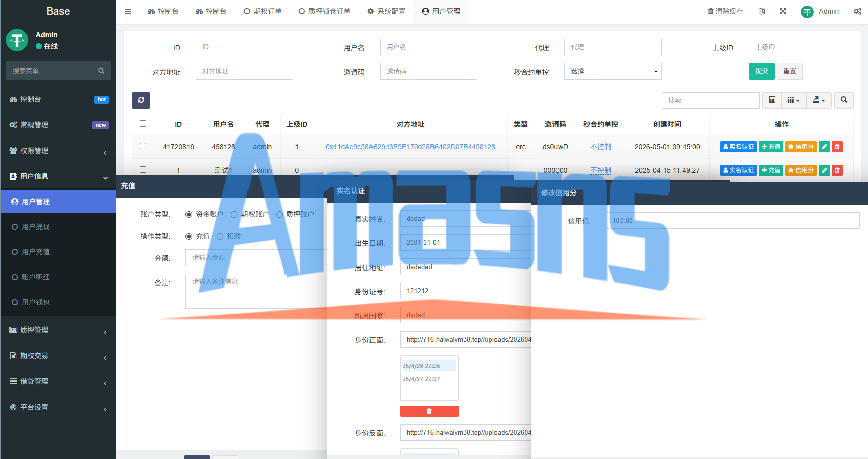
Task: Expand 权限管理 sidebar menu
Action: pyautogui.click(x=58, y=151)
